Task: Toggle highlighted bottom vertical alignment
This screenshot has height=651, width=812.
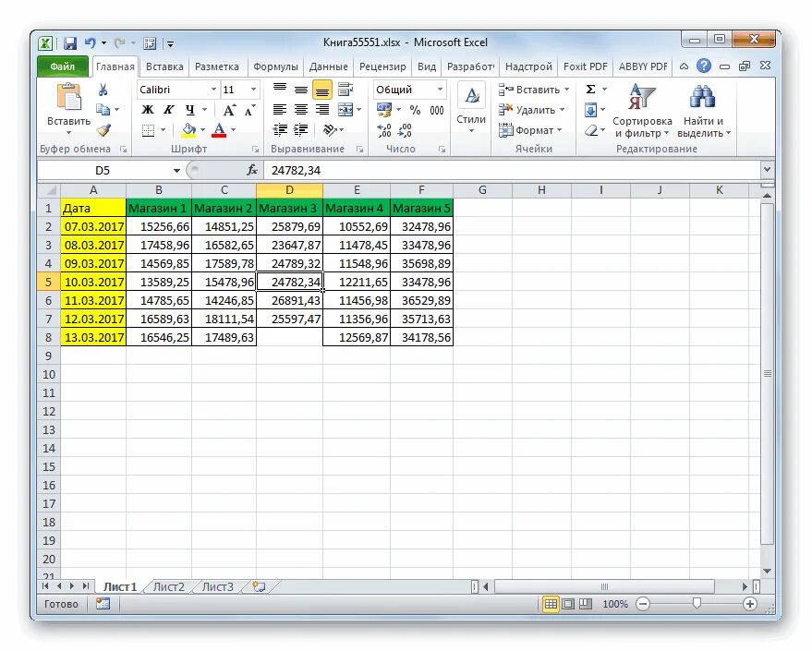Action: (322, 90)
